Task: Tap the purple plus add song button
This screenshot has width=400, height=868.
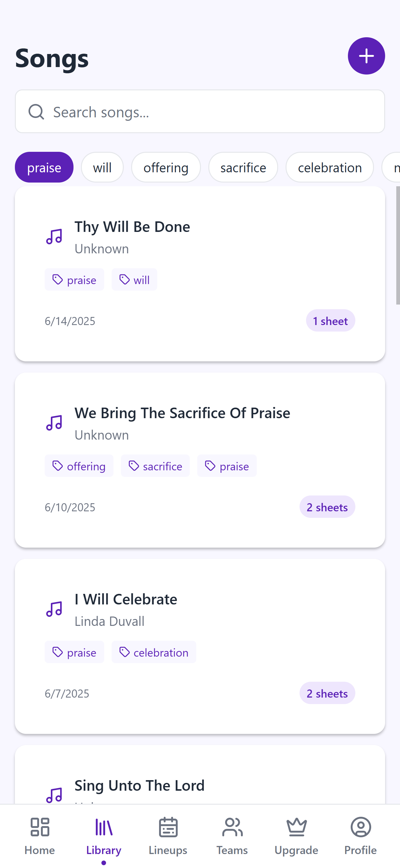Action: 366,56
